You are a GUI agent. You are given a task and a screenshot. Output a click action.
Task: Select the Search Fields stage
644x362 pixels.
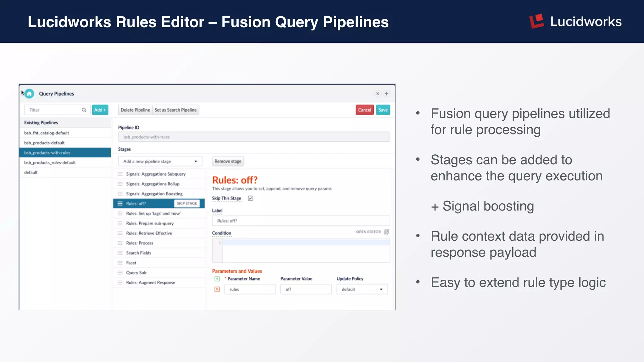pyautogui.click(x=159, y=253)
